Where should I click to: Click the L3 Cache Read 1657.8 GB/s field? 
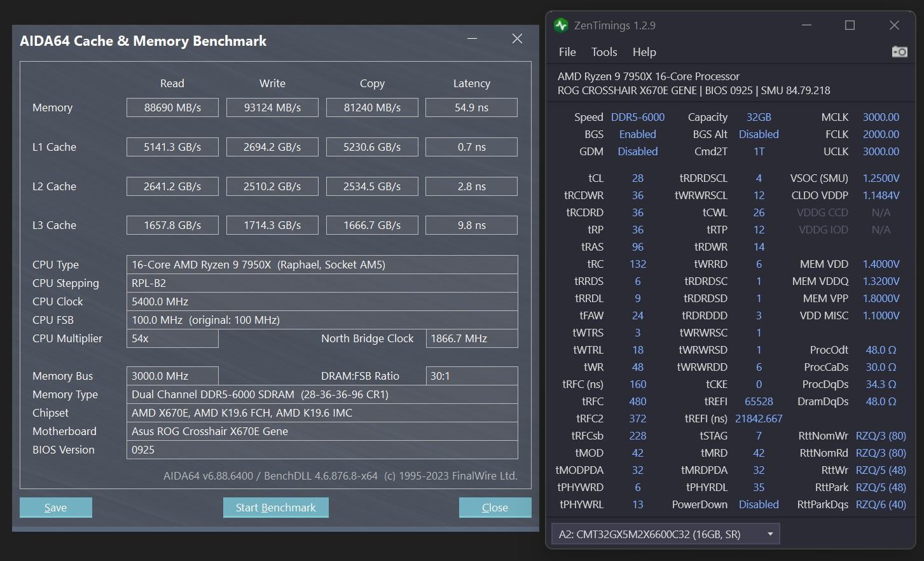(172, 225)
